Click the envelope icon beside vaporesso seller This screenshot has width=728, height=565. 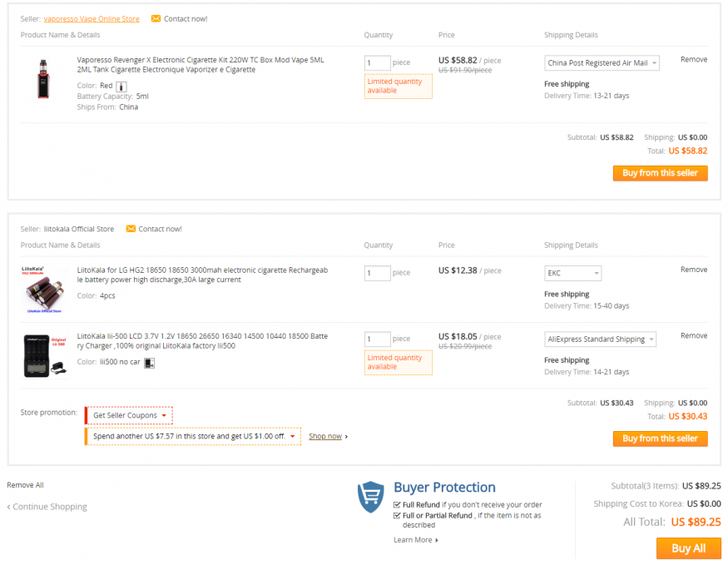tap(156, 18)
